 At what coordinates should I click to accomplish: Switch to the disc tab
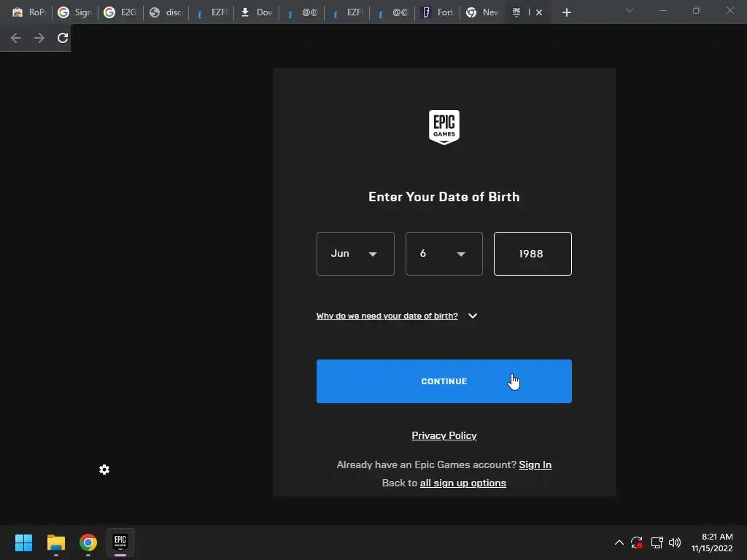(166, 12)
